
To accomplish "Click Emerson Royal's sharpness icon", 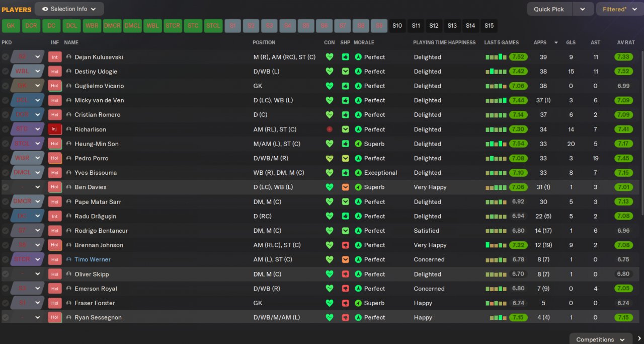I will (345, 289).
